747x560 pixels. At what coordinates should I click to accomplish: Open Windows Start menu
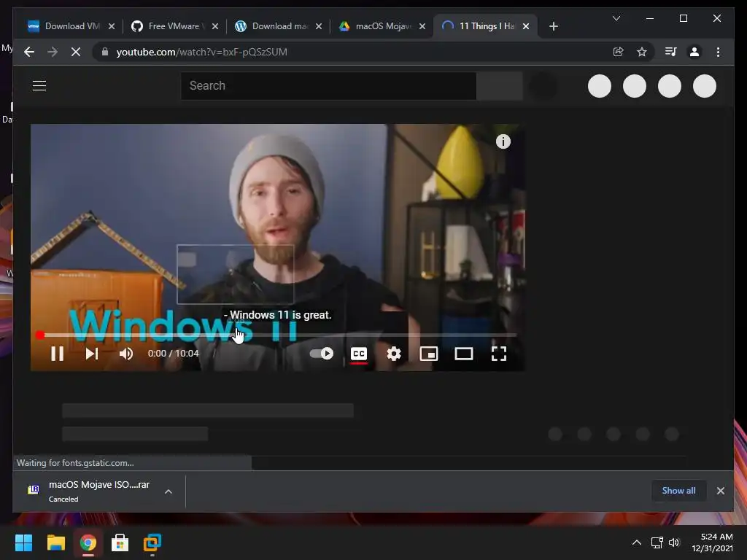(x=23, y=542)
